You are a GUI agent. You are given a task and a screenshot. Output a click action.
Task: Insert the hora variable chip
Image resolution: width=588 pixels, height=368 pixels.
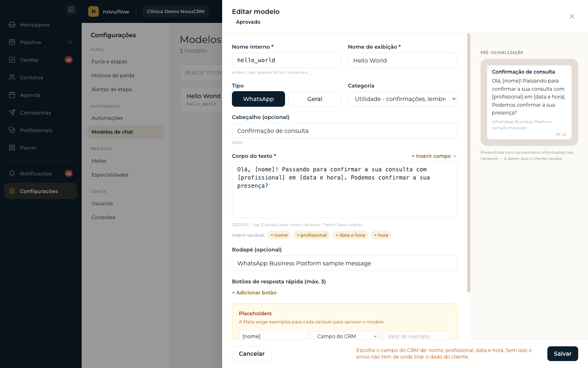(x=381, y=235)
